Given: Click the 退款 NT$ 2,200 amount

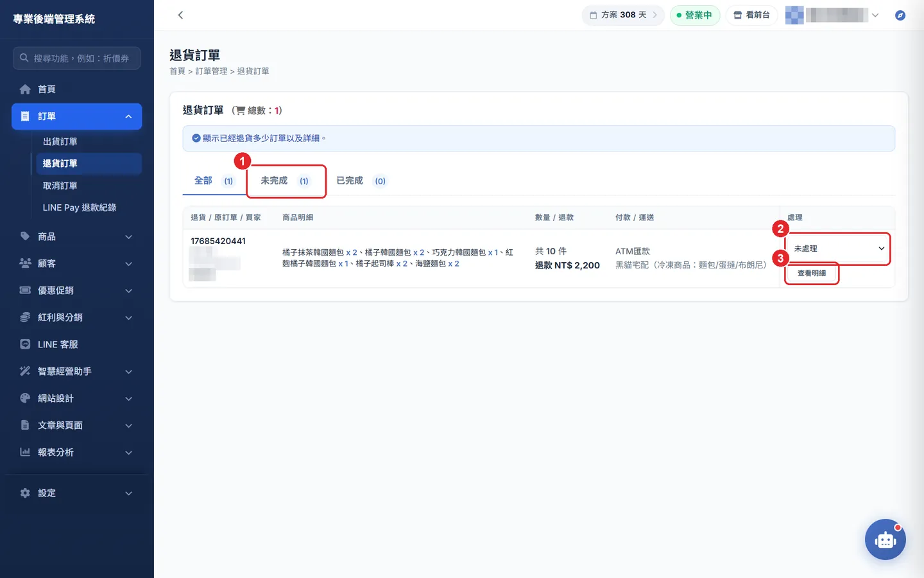Looking at the screenshot, I should pyautogui.click(x=567, y=265).
